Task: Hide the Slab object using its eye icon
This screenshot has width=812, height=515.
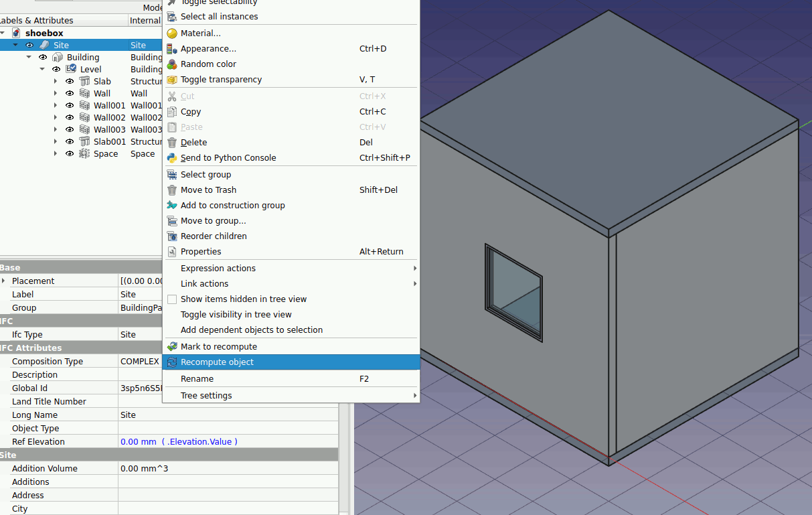Action: 70,82
